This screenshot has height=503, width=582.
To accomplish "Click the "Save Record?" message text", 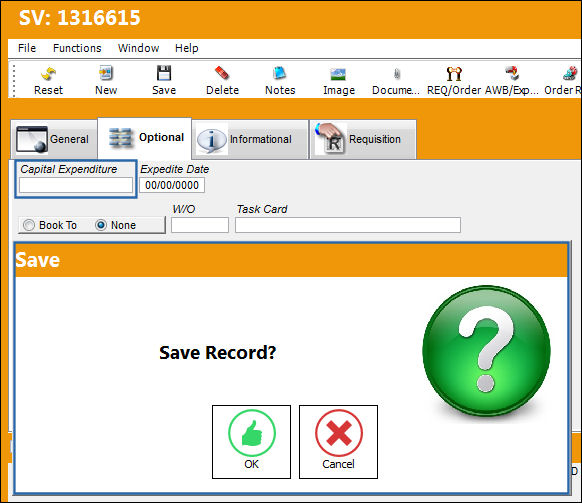I will coord(218,353).
